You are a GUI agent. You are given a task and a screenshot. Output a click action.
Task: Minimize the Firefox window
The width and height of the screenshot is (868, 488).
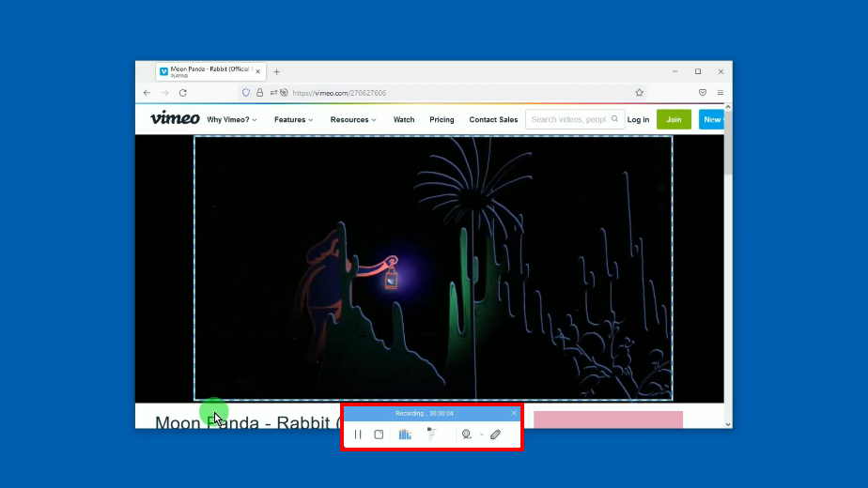(x=674, y=72)
